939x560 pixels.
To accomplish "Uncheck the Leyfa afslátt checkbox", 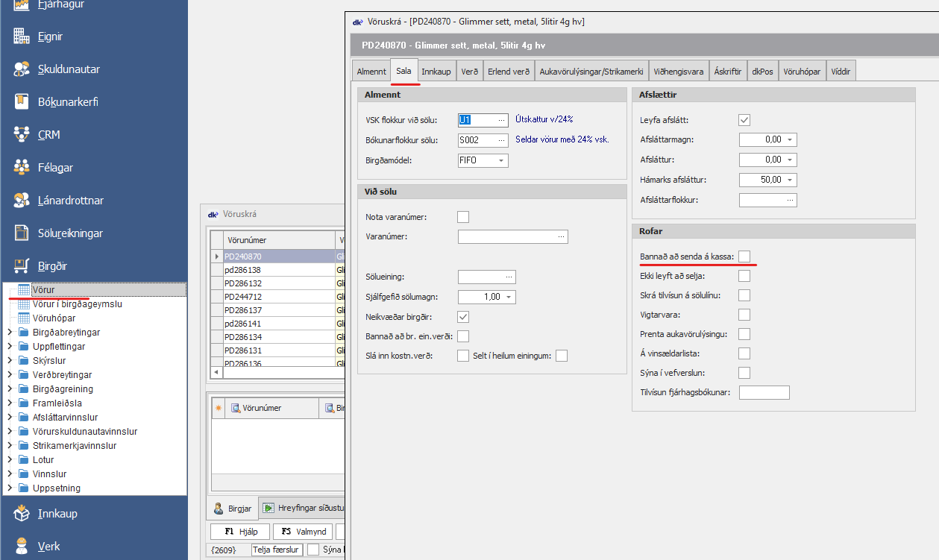I will point(744,120).
